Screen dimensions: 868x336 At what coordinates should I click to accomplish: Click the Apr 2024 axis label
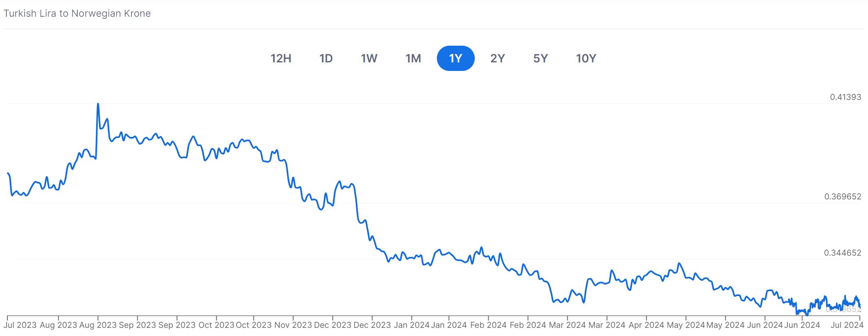pyautogui.click(x=646, y=325)
